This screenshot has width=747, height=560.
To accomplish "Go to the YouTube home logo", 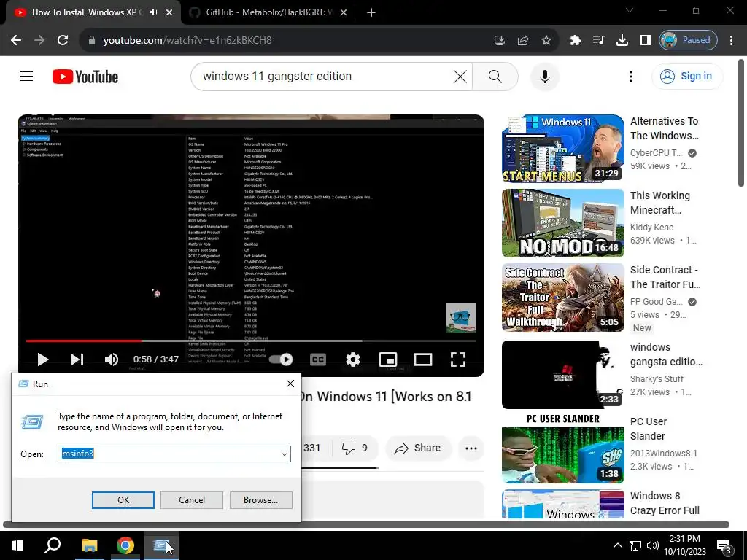I will point(85,77).
